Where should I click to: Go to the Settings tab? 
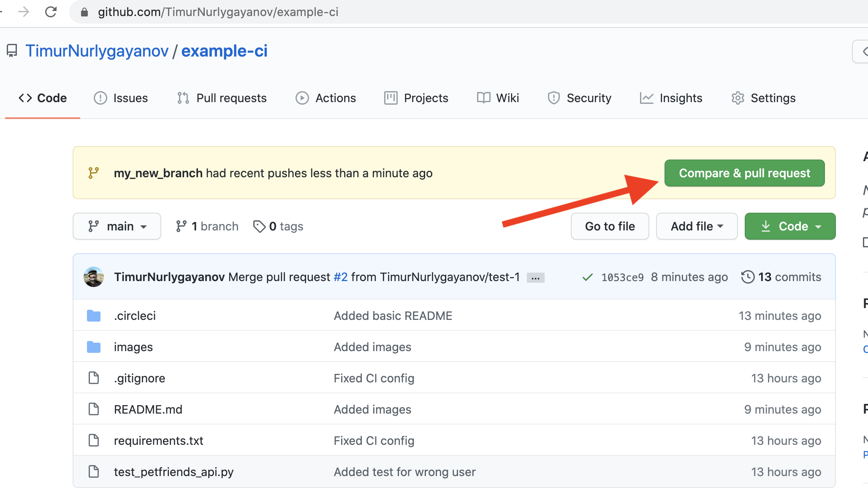coord(763,98)
